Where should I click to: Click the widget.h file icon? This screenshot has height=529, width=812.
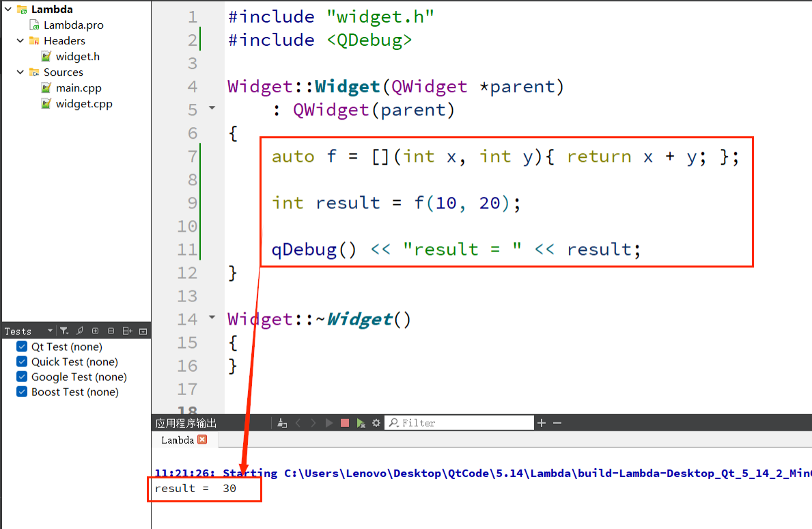tap(46, 57)
